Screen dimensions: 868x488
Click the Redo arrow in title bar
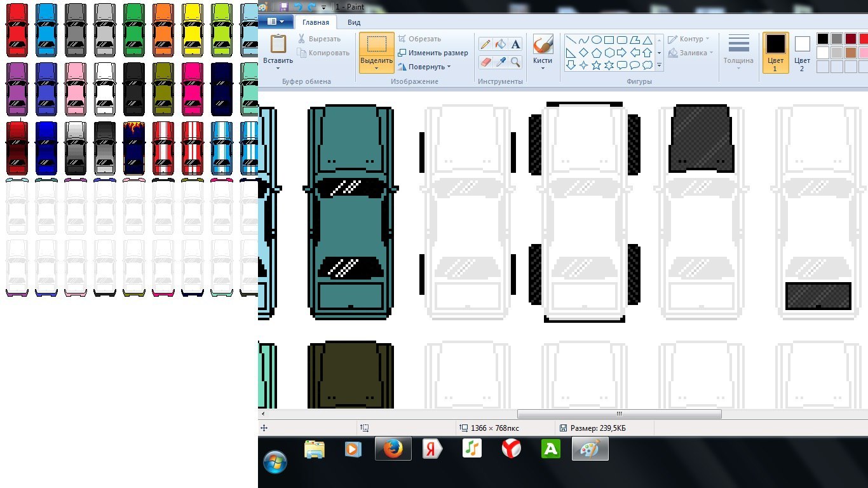[311, 6]
